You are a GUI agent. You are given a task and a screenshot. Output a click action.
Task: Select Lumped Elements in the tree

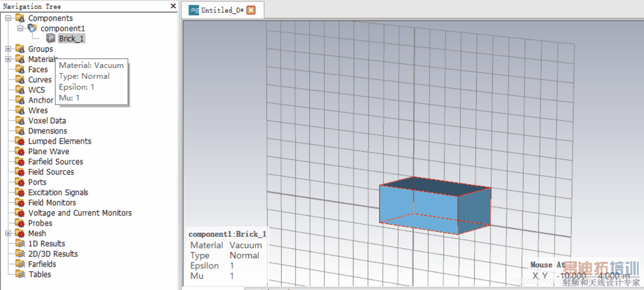(60, 141)
